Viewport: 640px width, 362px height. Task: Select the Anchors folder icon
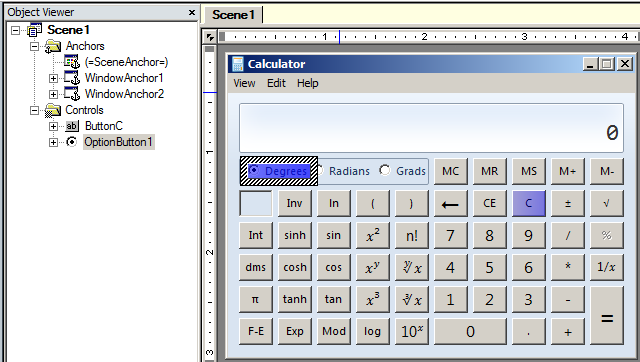pyautogui.click(x=53, y=46)
